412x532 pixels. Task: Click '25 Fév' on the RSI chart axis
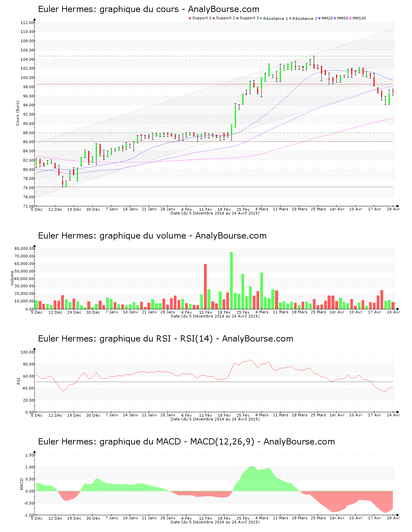tap(243, 415)
